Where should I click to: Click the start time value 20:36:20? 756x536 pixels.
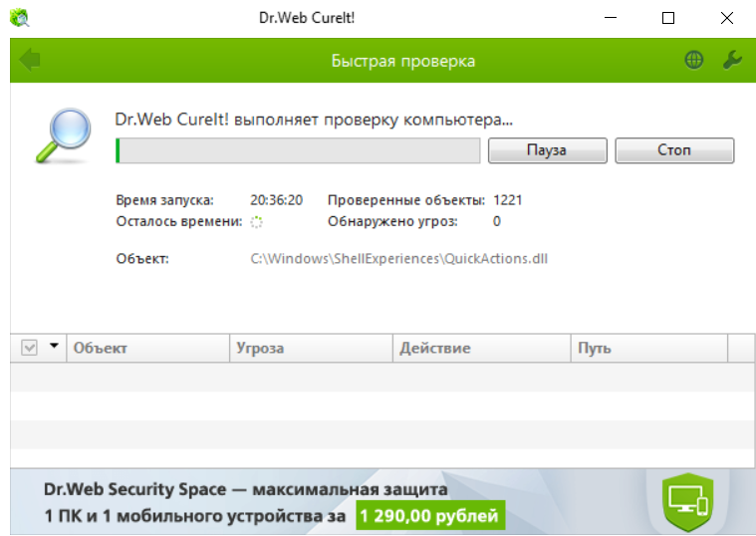coord(276,199)
